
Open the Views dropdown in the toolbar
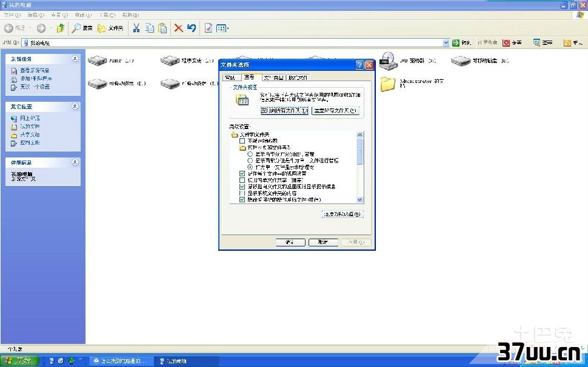(x=222, y=28)
